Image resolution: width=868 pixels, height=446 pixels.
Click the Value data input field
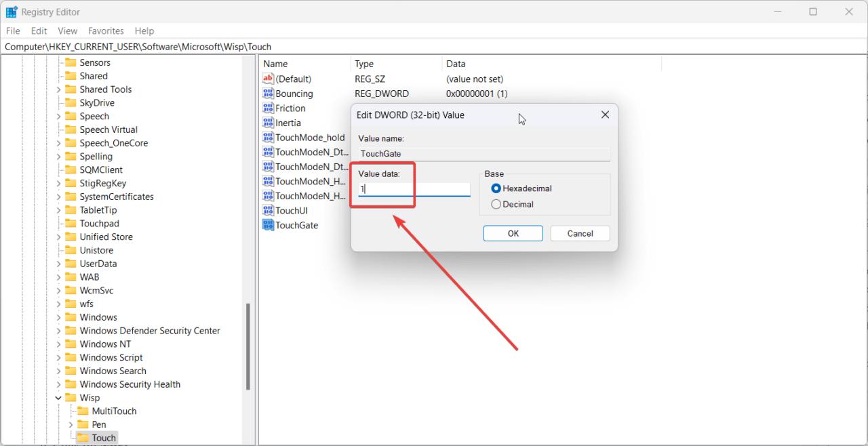coord(414,189)
